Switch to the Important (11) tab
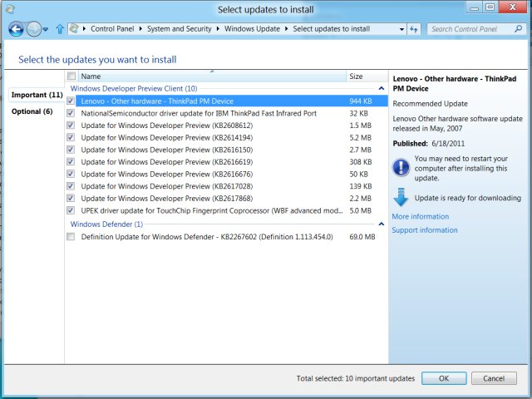 coord(37,95)
